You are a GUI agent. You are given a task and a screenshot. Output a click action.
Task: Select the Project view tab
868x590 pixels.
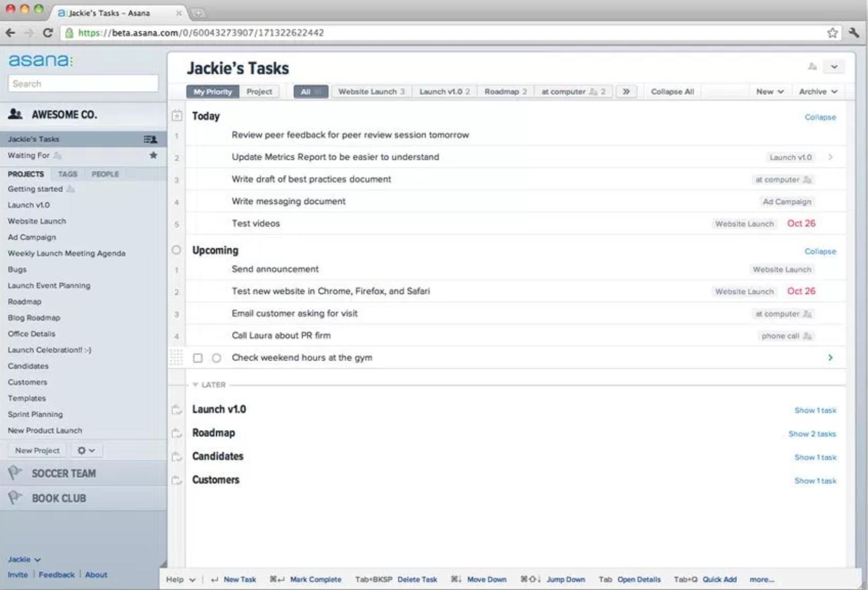tap(259, 92)
